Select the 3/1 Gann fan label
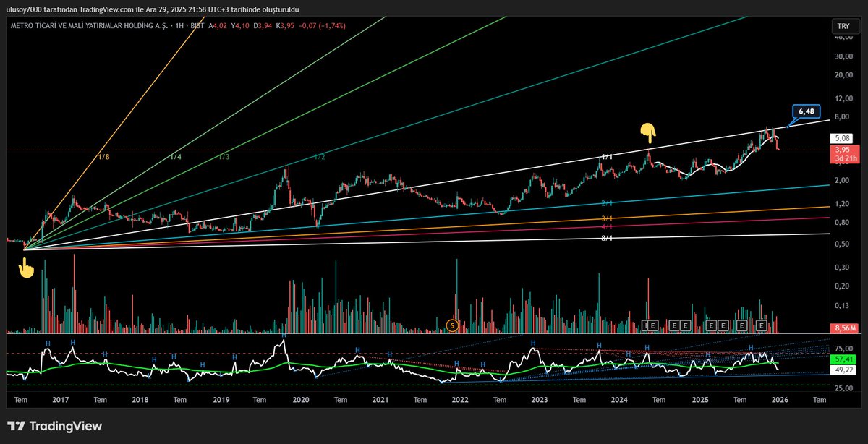Image resolution: width=868 pixels, height=444 pixels. coord(608,218)
